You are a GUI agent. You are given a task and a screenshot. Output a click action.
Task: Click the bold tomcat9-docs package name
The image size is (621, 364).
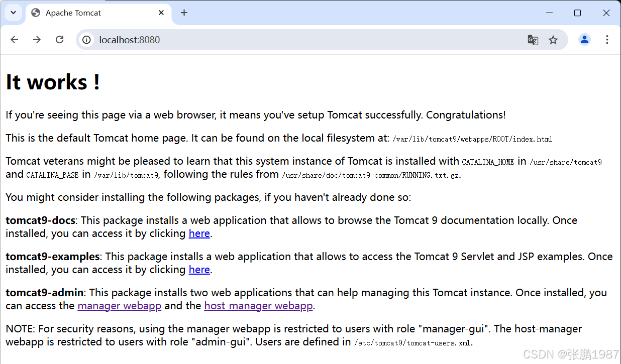pyautogui.click(x=40, y=220)
